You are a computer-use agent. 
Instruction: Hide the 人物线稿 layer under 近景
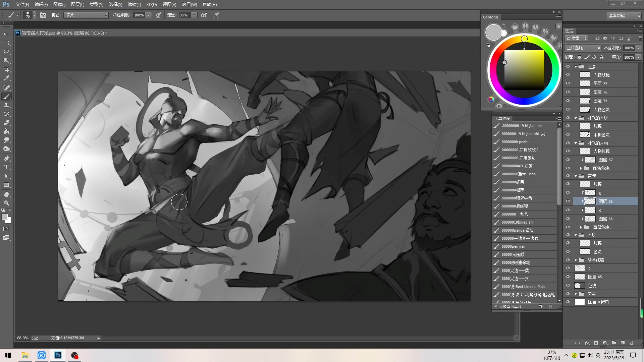(568, 75)
